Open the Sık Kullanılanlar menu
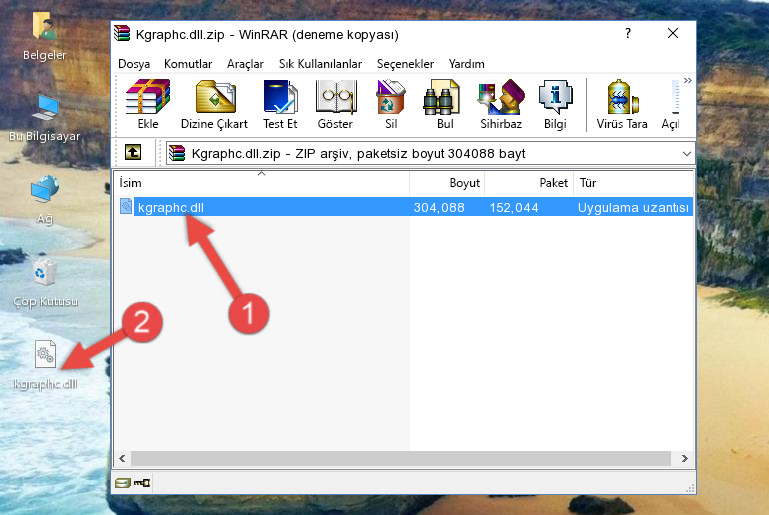769x515 pixels. 320,64
